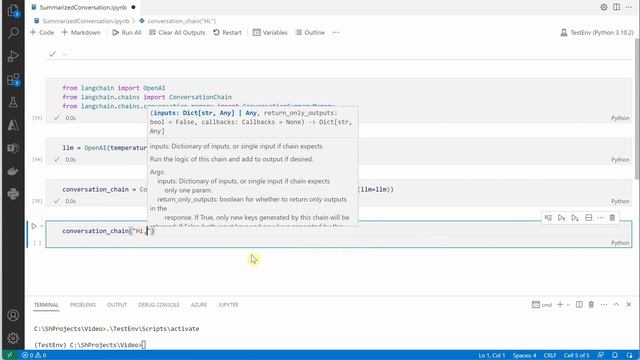Image resolution: width=640 pixels, height=360 pixels.
Task: Split the terminal
Action: pyautogui.click(x=579, y=304)
